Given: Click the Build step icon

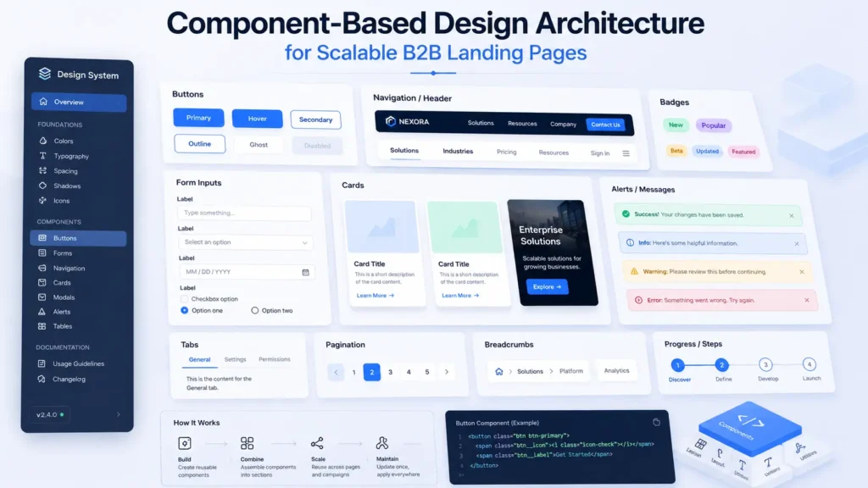Looking at the screenshot, I should pos(185,443).
